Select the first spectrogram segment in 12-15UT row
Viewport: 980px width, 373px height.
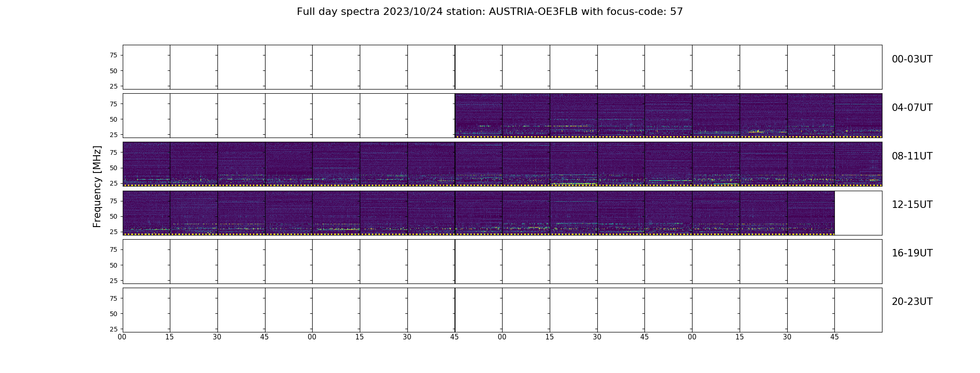coord(147,213)
